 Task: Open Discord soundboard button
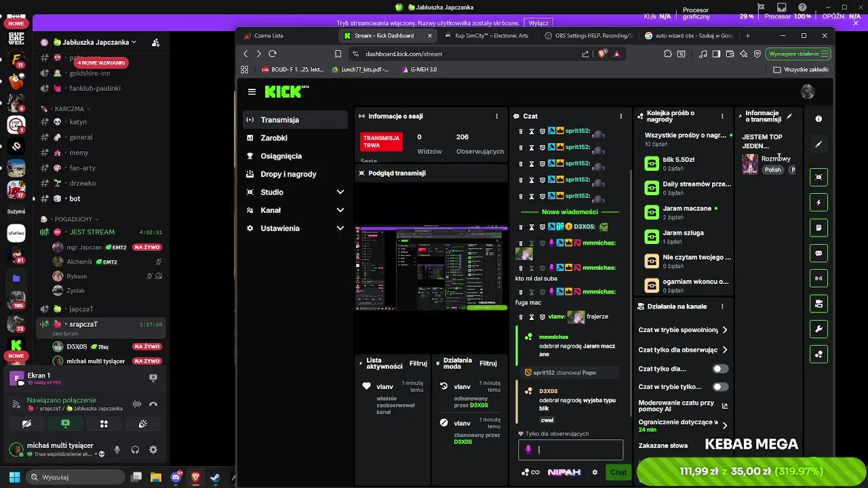[x=142, y=424]
